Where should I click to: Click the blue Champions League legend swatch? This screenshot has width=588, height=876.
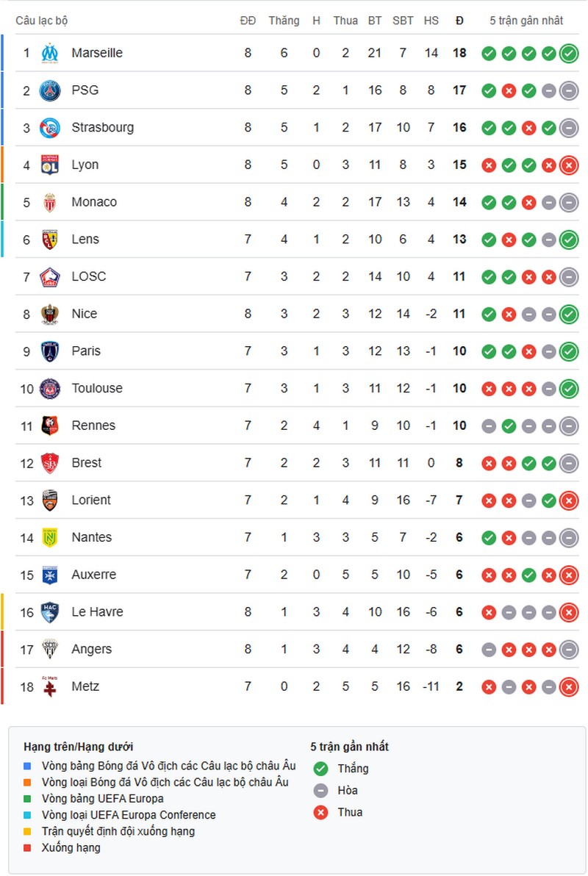click(28, 766)
